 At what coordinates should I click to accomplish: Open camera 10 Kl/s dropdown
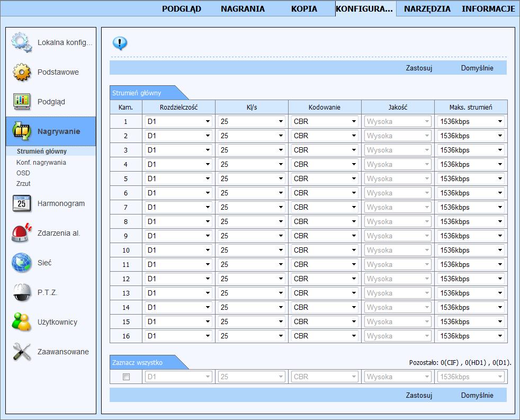252,250
